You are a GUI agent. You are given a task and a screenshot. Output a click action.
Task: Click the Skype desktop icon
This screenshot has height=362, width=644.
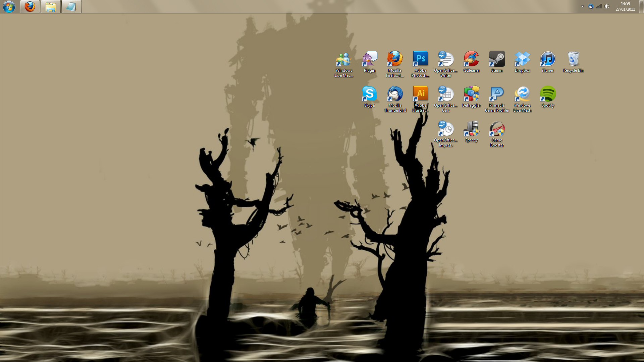click(x=369, y=94)
